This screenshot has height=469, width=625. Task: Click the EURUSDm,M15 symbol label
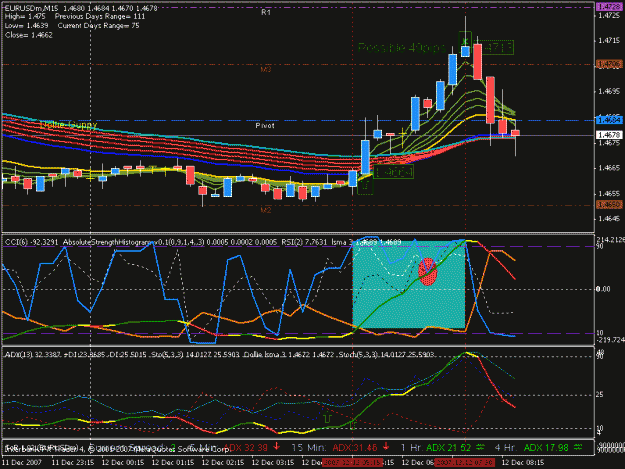click(31, 8)
